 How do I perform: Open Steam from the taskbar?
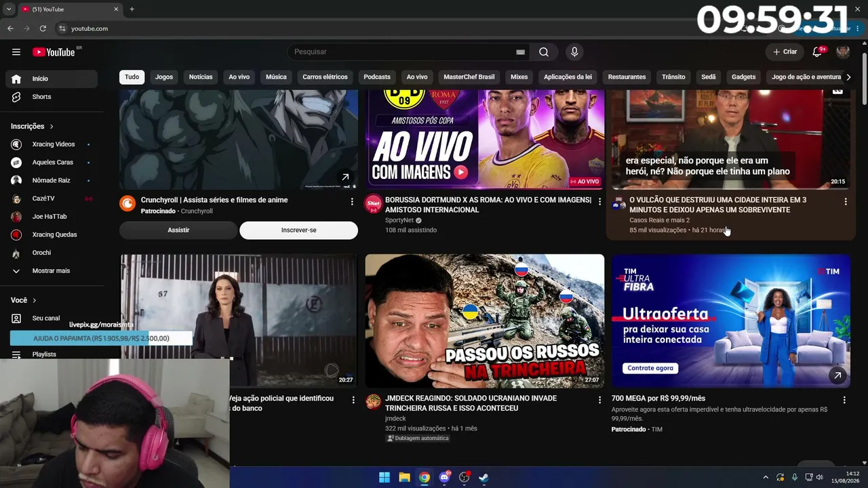(484, 477)
